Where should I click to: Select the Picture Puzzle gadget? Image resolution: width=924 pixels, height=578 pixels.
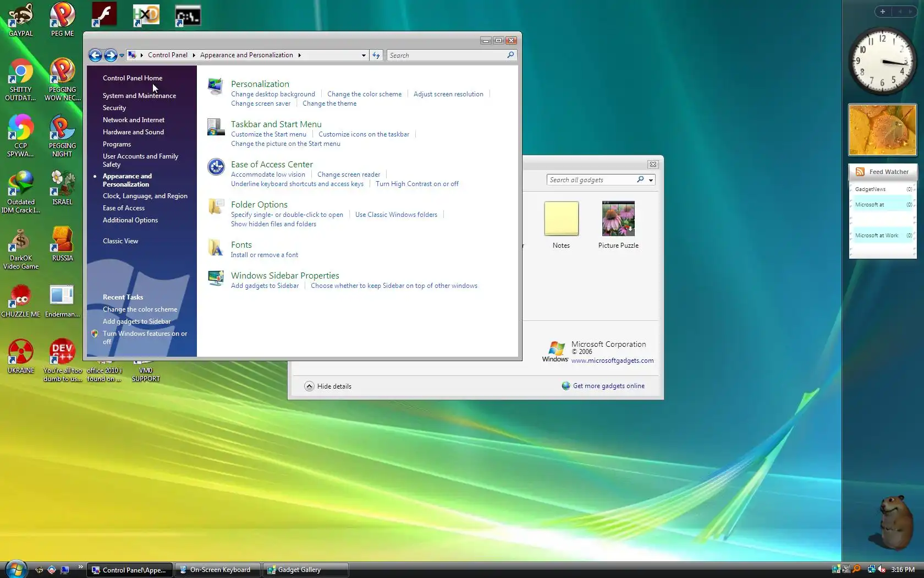click(618, 225)
